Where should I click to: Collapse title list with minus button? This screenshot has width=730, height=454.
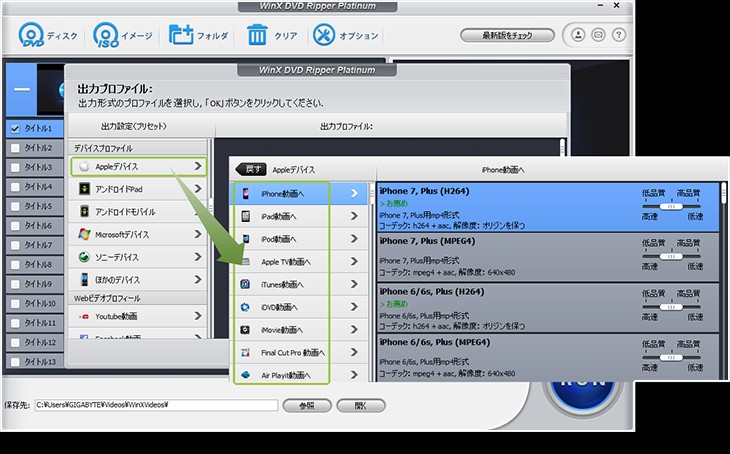(x=21, y=89)
